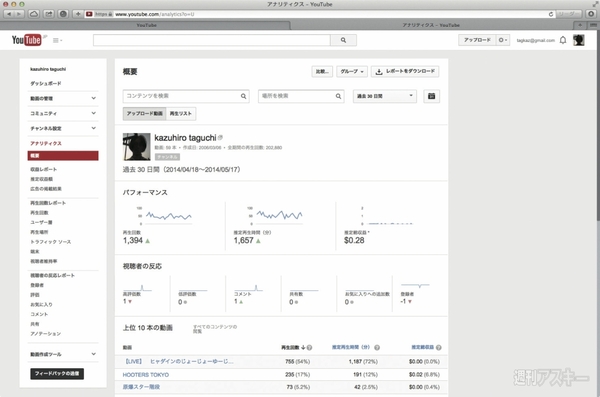The width and height of the screenshot is (600, 397).
Task: Click the external link icon beside kazuhiro taguchi
Action: (220, 137)
